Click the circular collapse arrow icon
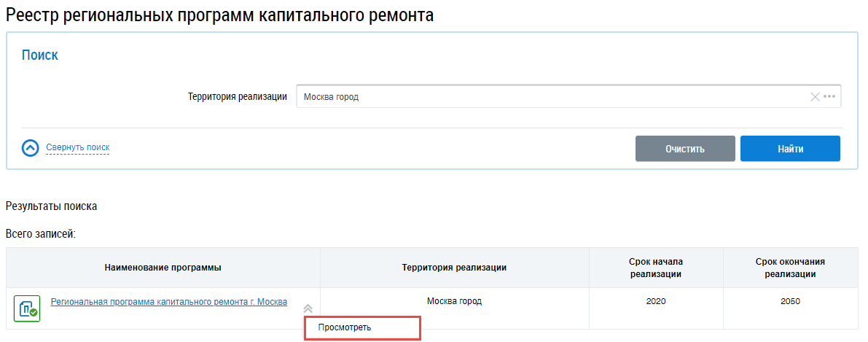 [31, 148]
